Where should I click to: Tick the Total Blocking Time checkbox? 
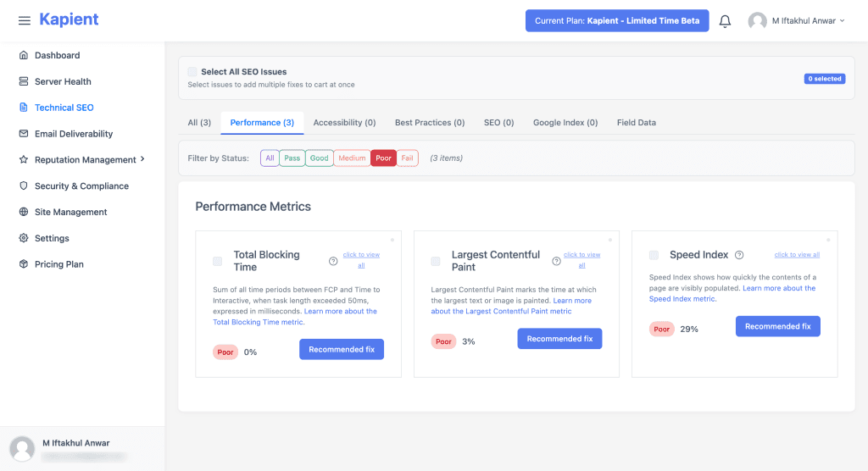(x=218, y=261)
